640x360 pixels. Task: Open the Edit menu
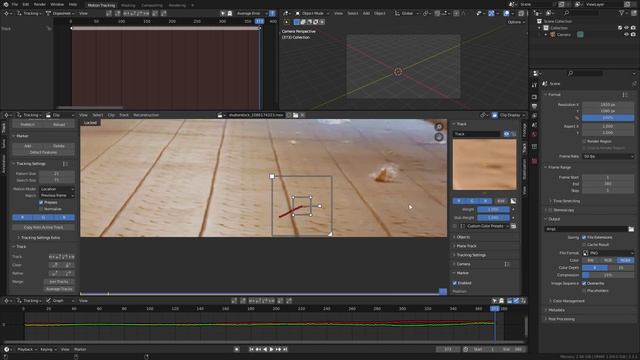point(26,4)
